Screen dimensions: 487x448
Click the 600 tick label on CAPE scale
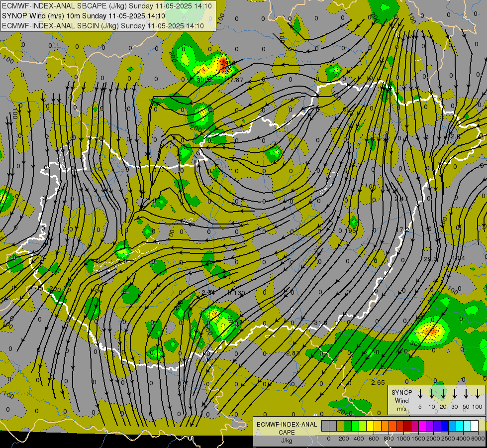374,439
